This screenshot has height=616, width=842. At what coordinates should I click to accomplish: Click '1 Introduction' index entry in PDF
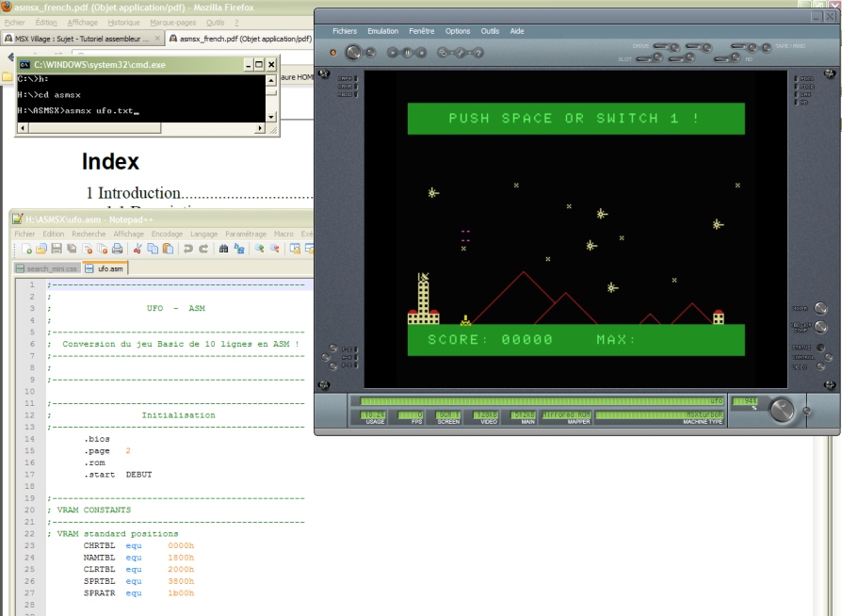199,193
